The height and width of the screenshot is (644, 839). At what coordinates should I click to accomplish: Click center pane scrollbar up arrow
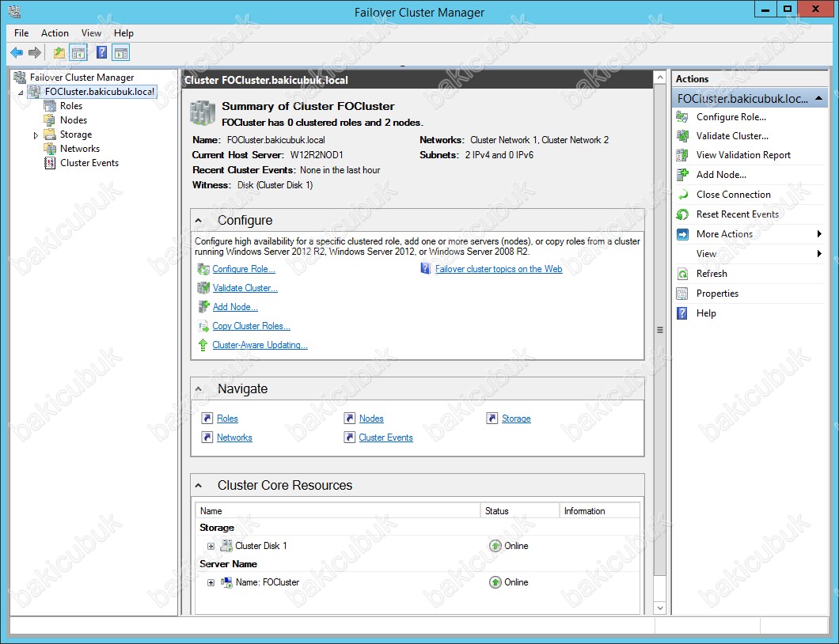click(x=660, y=78)
